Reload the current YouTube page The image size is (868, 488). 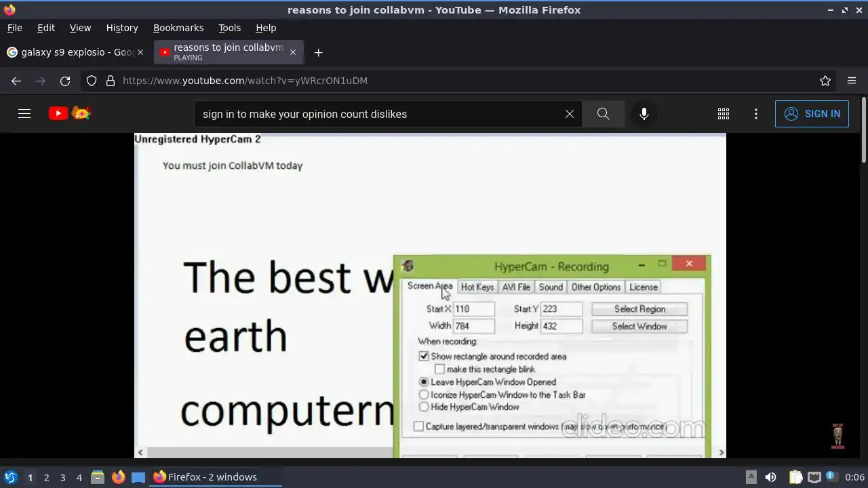65,81
